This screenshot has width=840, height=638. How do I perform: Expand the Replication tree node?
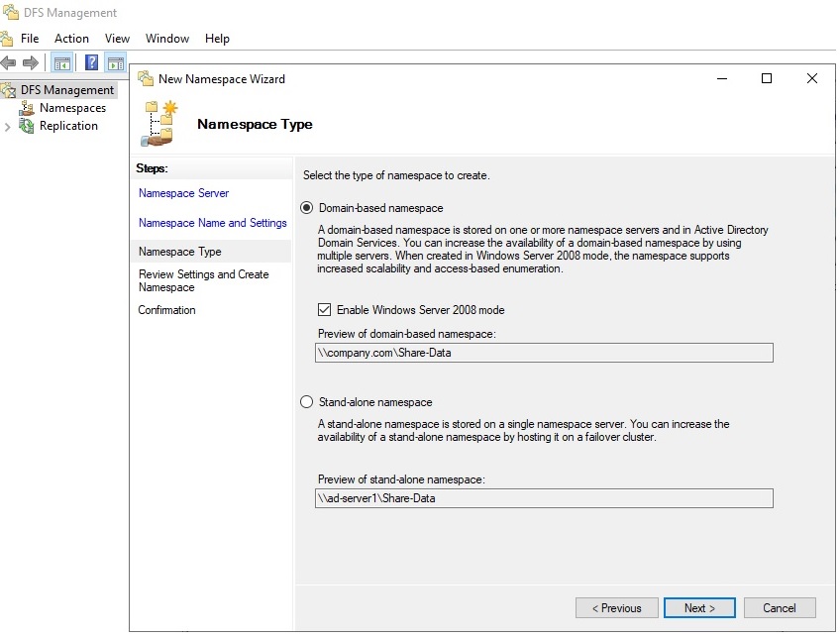point(9,126)
